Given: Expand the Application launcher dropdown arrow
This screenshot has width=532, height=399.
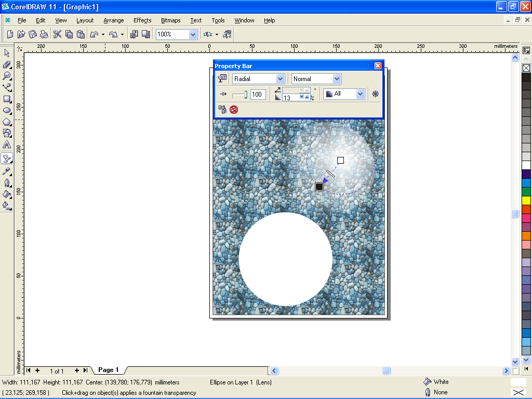Looking at the screenshot, I should click(217, 34).
